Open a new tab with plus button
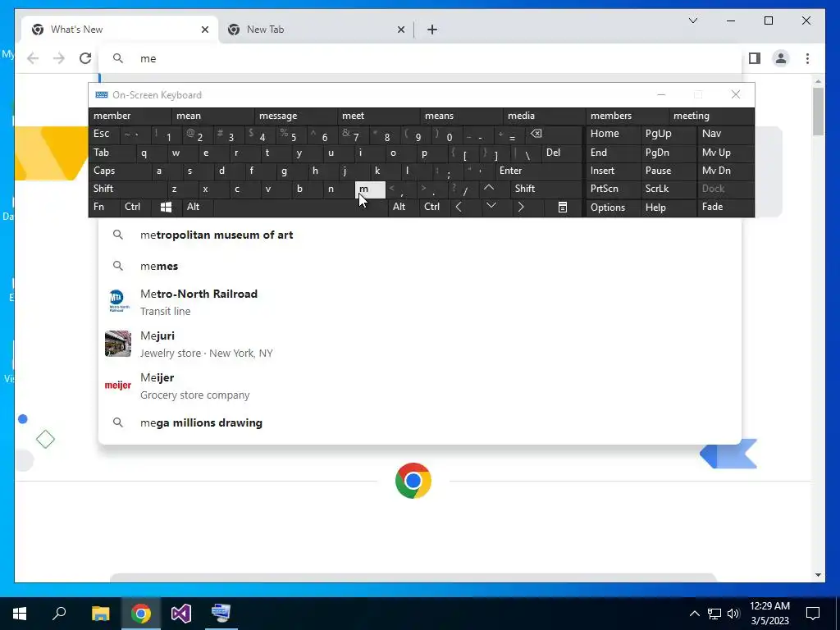The image size is (840, 630). pos(432,30)
